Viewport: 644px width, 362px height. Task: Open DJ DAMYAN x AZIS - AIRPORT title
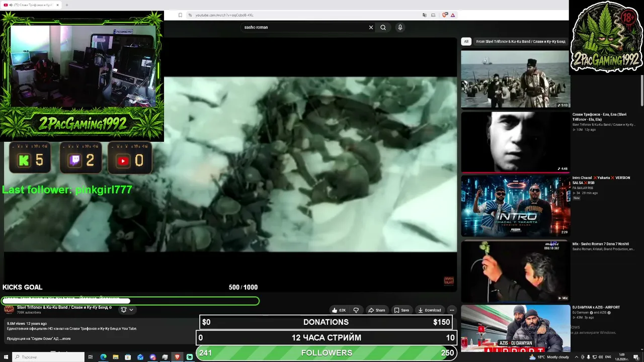coord(596,307)
